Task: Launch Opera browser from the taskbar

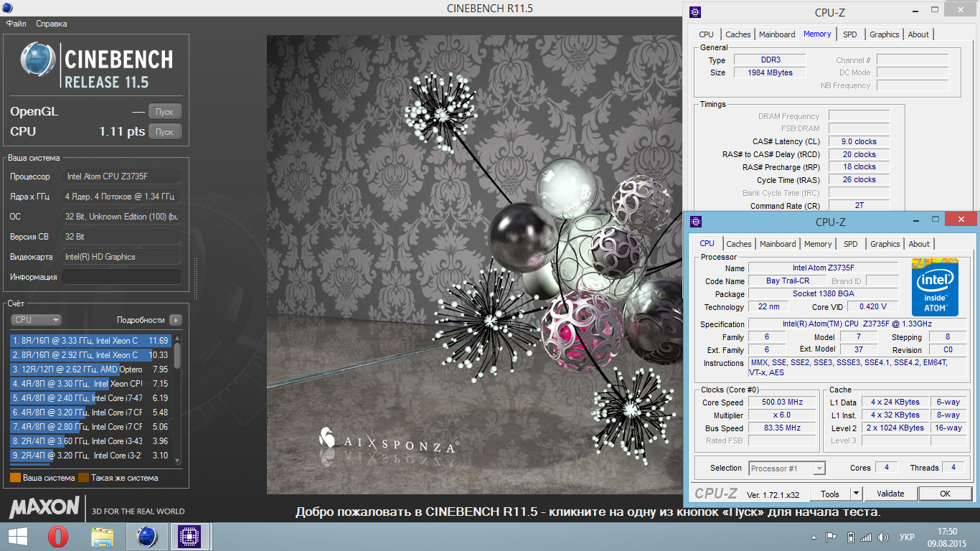Action: (x=58, y=537)
